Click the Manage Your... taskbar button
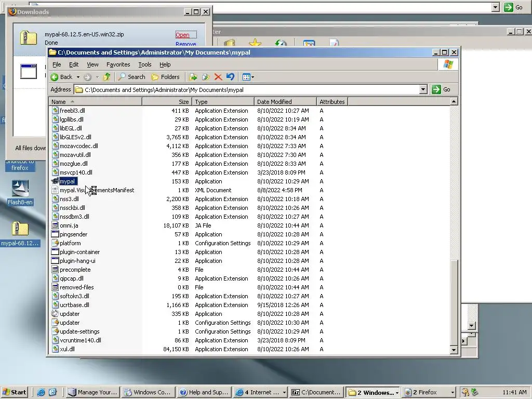This screenshot has width=532, height=399. click(x=93, y=392)
